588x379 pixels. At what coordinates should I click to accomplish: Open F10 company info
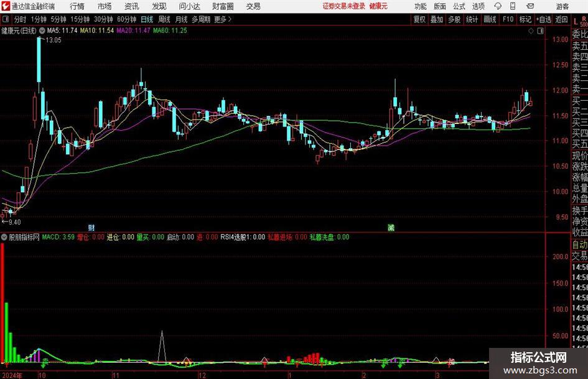(508, 19)
